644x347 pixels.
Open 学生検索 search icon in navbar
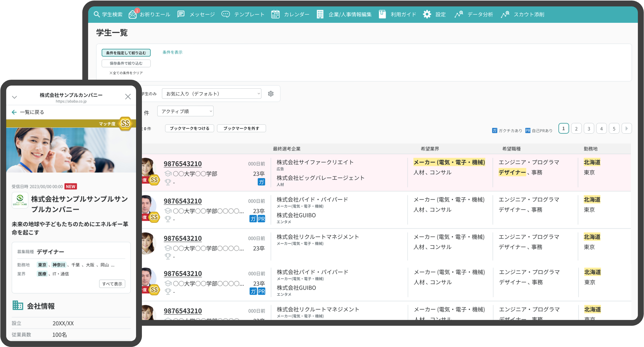(x=97, y=14)
